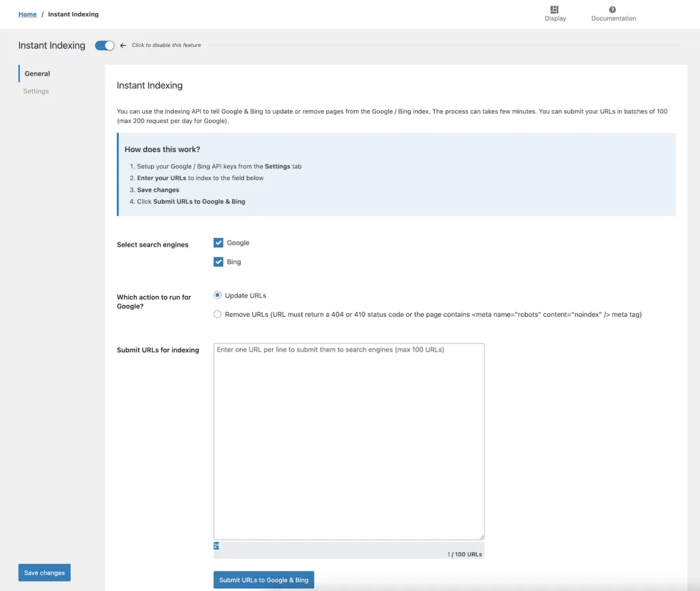Choose the Remove URLs radio option
The height and width of the screenshot is (591, 700).
click(217, 315)
